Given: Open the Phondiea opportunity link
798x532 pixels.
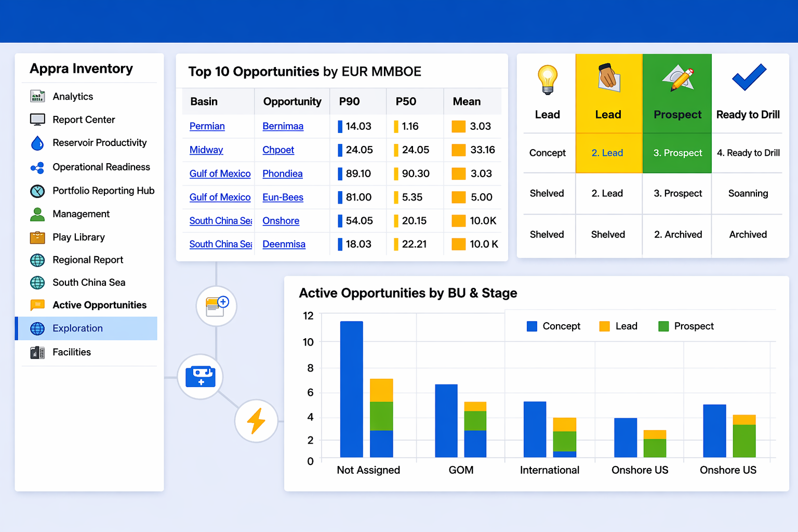Looking at the screenshot, I should 283,174.
